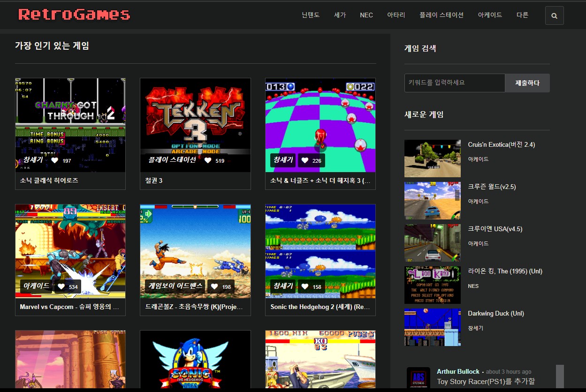Open 소닉 클래식 히어로즈 game title
This screenshot has width=586, height=392.
coord(49,181)
